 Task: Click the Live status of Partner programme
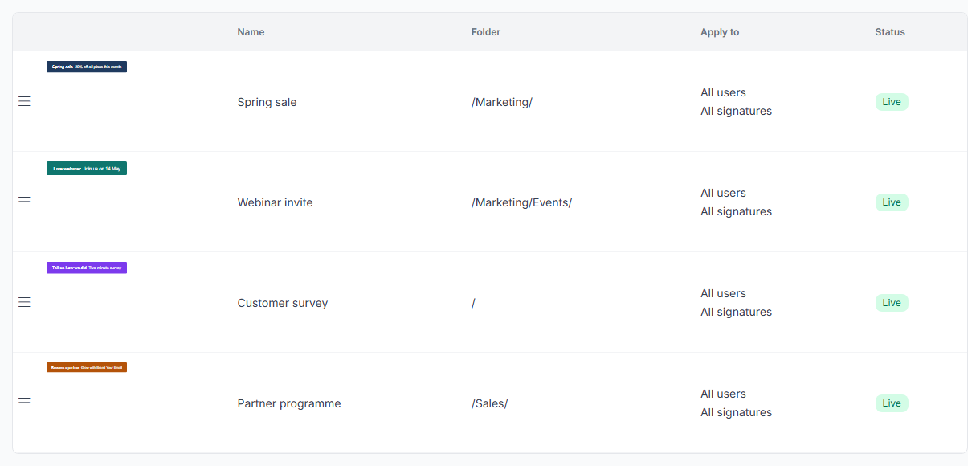892,403
